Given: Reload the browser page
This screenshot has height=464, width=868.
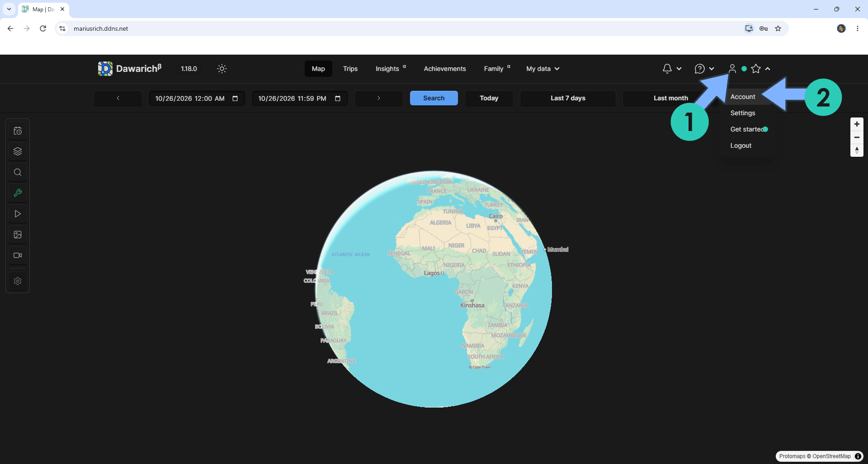Looking at the screenshot, I should tap(43, 28).
